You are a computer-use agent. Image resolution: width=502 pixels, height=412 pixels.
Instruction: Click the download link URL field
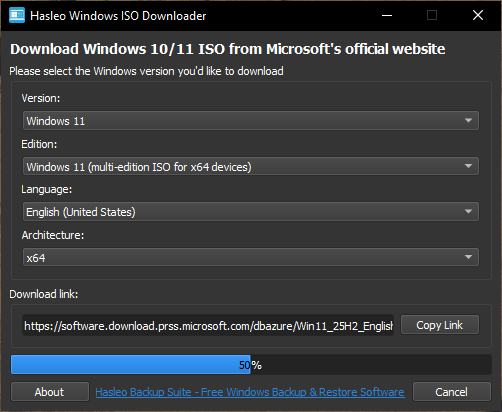[208, 325]
